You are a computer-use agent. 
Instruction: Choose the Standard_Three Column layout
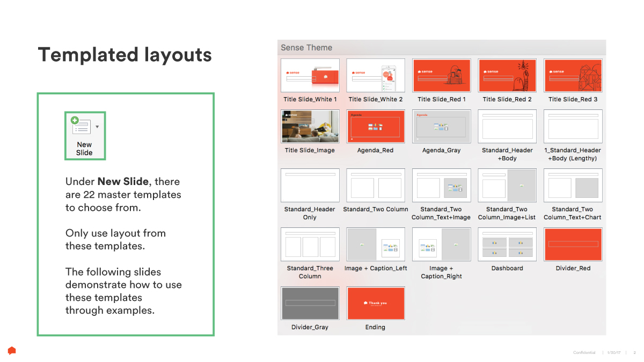(x=310, y=245)
